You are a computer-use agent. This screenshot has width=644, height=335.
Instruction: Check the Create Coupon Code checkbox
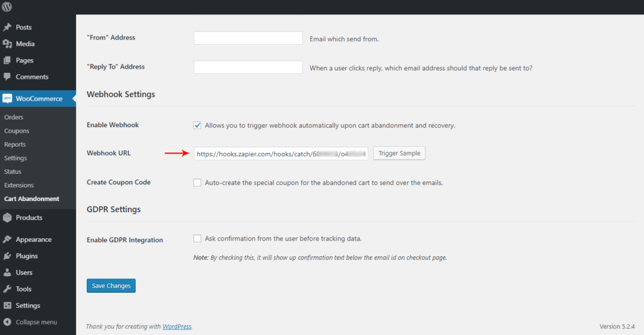point(197,183)
